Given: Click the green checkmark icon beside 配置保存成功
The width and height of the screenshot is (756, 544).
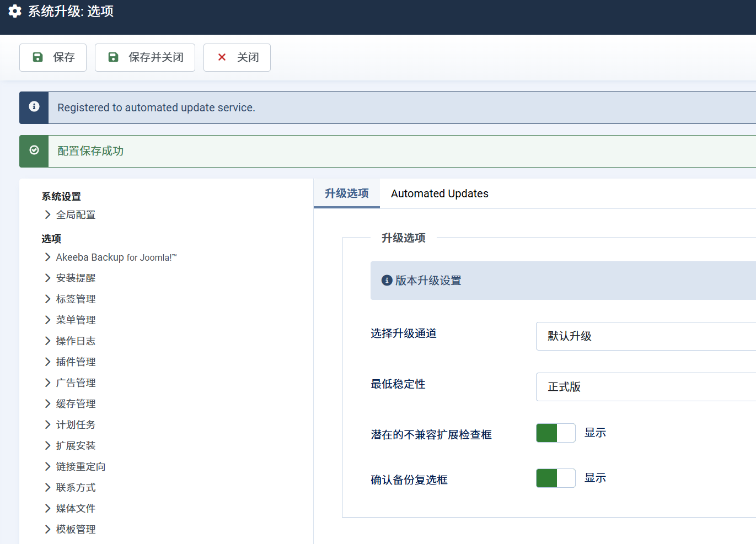Looking at the screenshot, I should [x=34, y=150].
